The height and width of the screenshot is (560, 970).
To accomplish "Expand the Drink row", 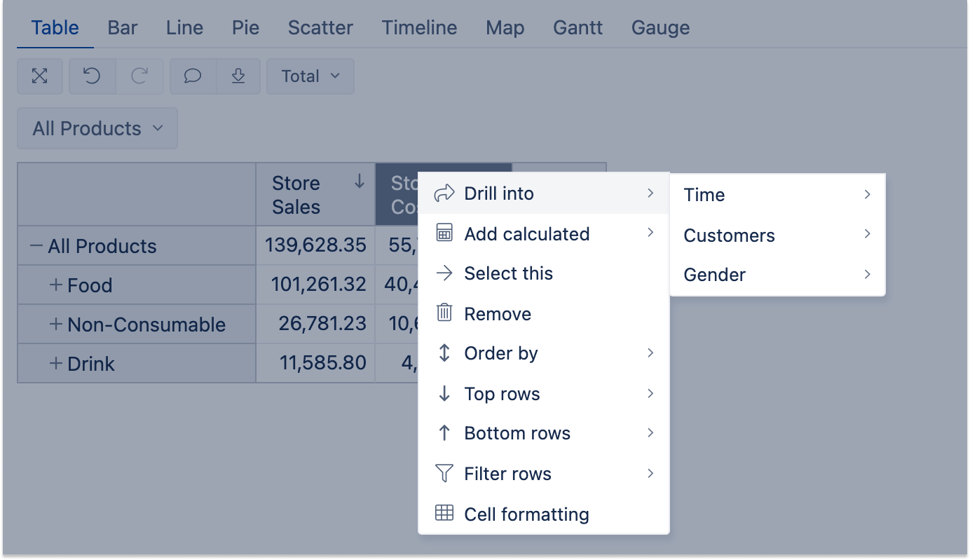I will (x=56, y=364).
